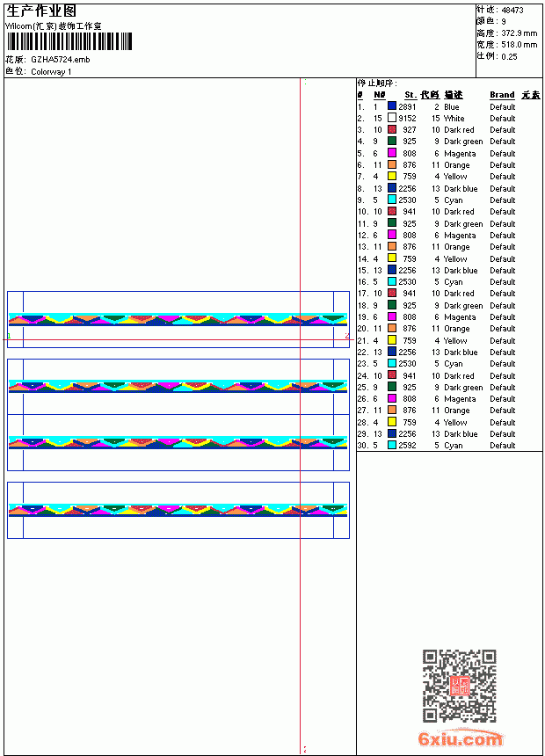Click the GZHA5724.emb file name
Viewport: 545px width, 756px height.
tap(61, 60)
